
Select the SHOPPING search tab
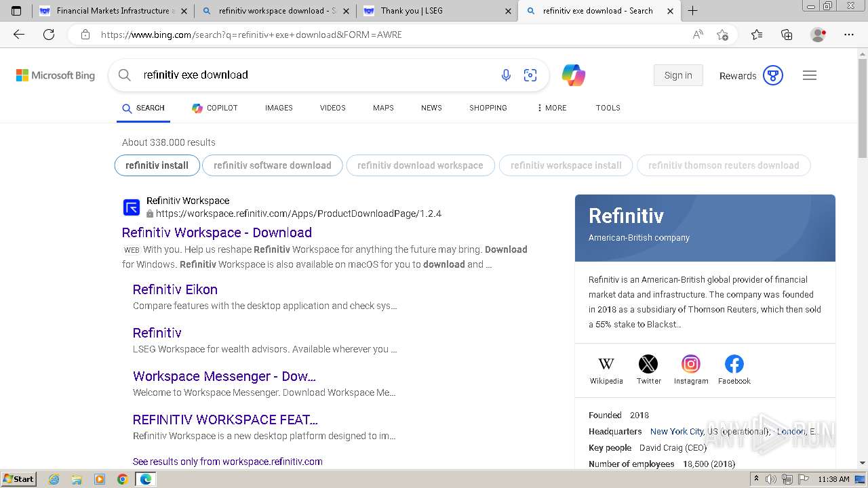coord(488,108)
